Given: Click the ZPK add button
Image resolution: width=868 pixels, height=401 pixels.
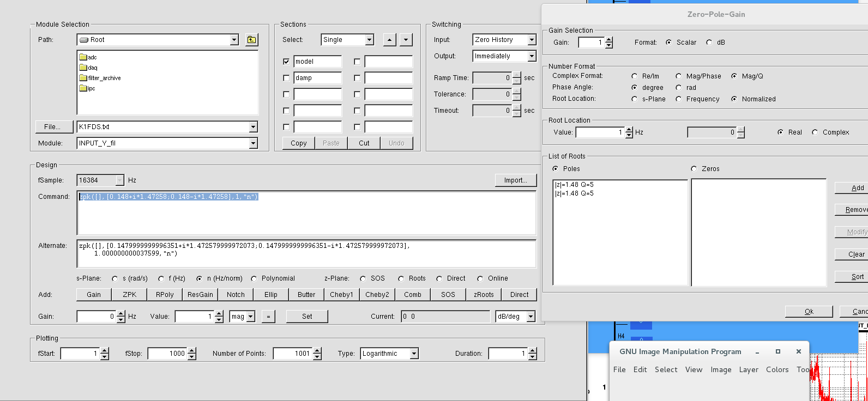Looking at the screenshot, I should tap(130, 295).
